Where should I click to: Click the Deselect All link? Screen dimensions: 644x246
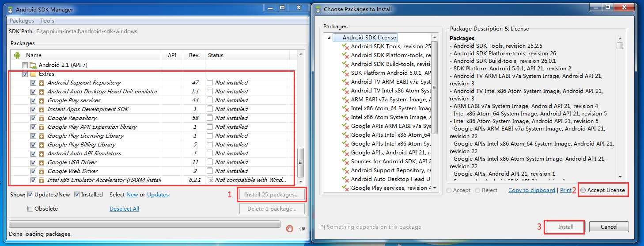(124, 209)
